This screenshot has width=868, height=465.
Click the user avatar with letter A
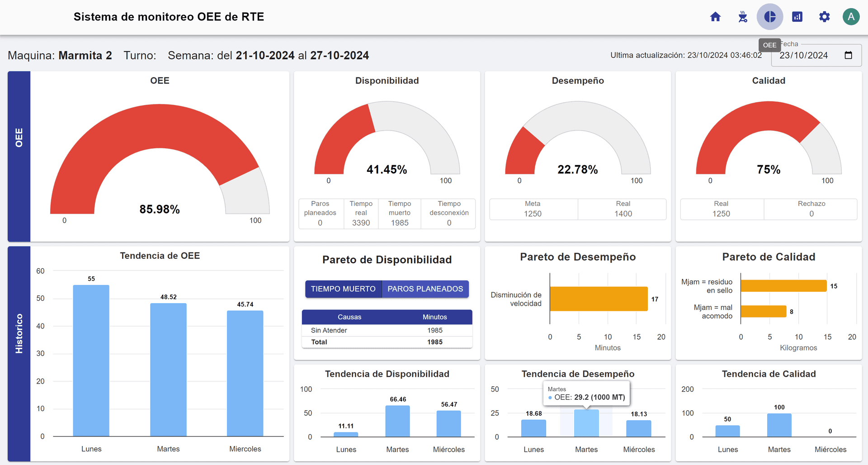(851, 16)
